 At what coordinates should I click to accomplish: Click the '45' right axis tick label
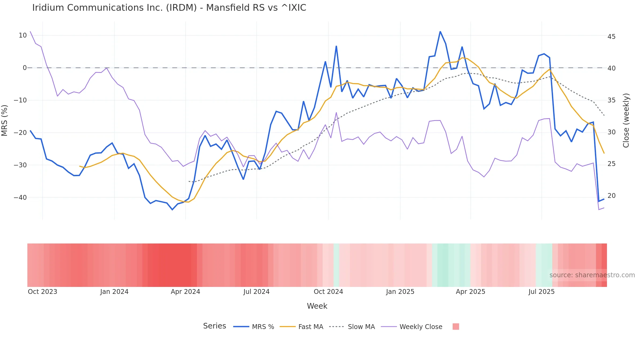tap(612, 36)
